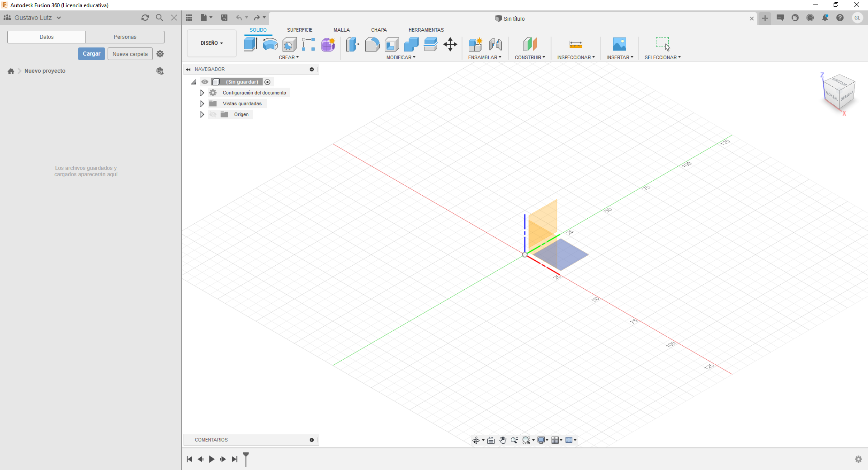Toggle visibility eye of unsaved component
The width and height of the screenshot is (868, 470).
[205, 82]
